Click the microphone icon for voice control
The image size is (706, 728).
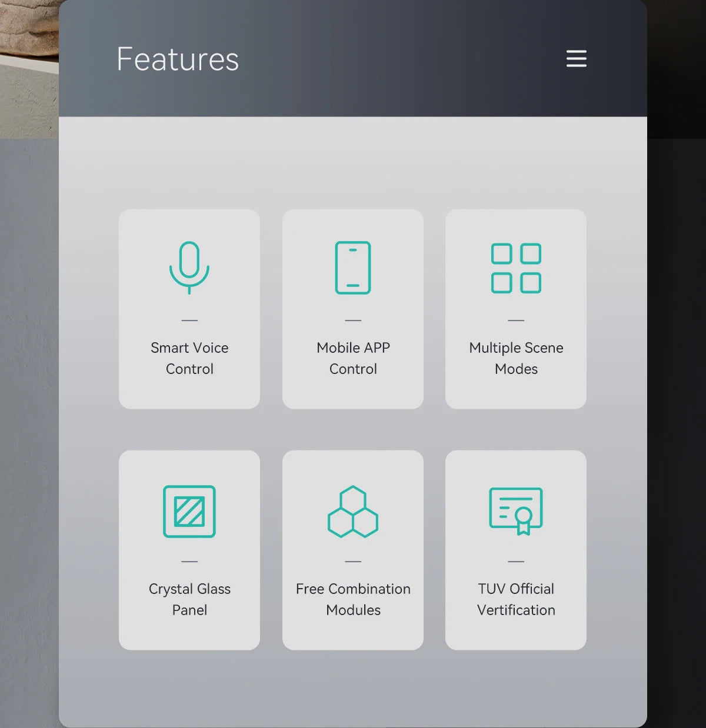pyautogui.click(x=189, y=268)
